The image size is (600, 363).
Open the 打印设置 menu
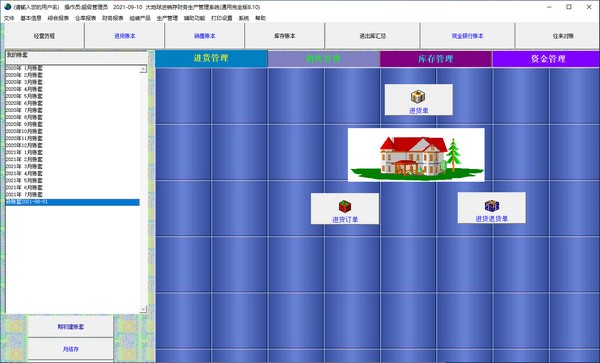pyautogui.click(x=222, y=18)
